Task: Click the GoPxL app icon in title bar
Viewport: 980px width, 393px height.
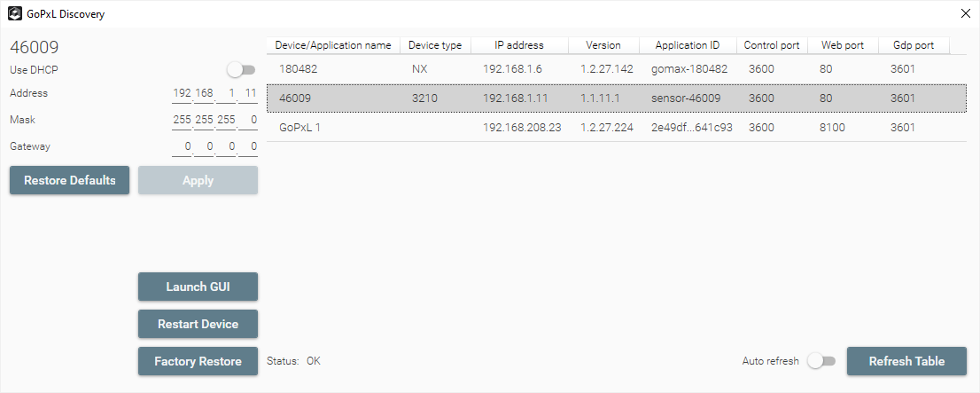Action: [x=15, y=13]
